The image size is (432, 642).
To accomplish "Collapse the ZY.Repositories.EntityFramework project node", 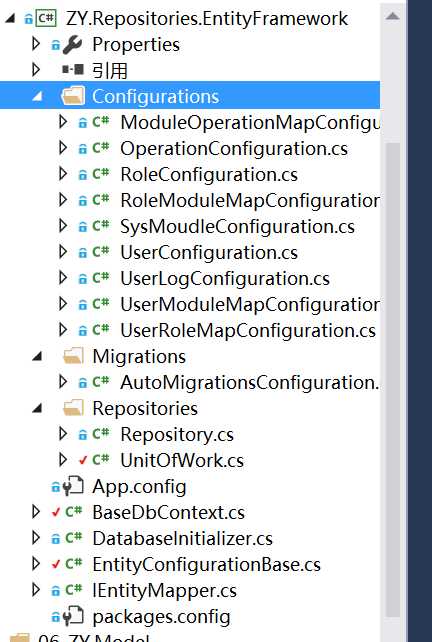I will (9, 18).
